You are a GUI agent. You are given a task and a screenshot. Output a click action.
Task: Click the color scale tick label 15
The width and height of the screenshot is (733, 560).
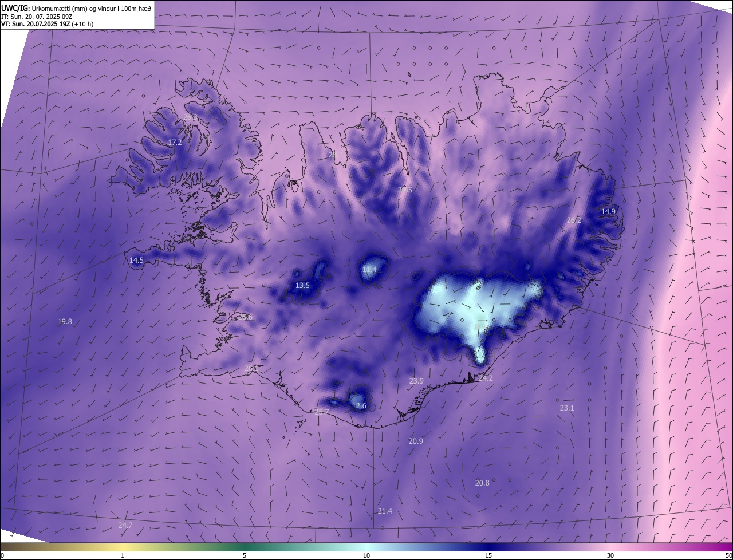click(488, 555)
